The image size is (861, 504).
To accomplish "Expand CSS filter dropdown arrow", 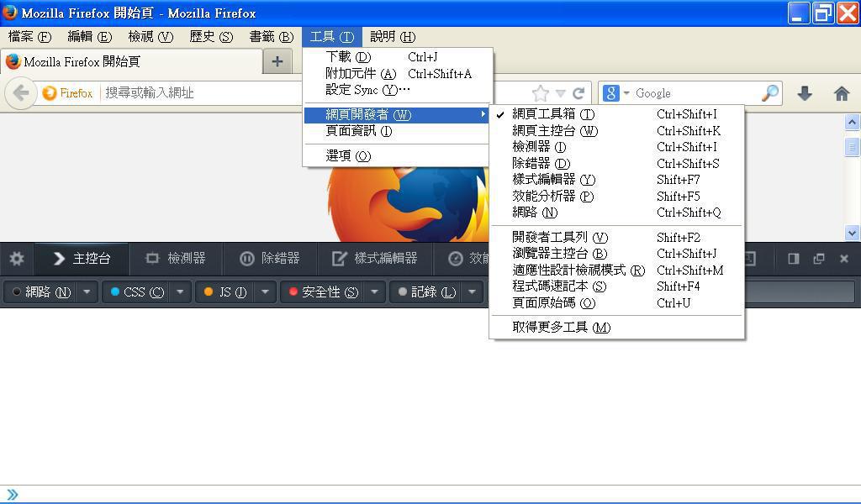I will click(180, 292).
